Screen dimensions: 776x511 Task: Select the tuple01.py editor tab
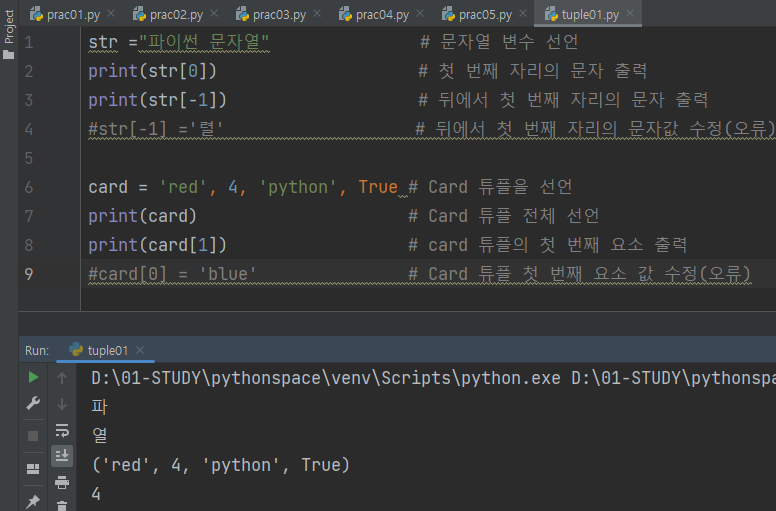point(589,14)
